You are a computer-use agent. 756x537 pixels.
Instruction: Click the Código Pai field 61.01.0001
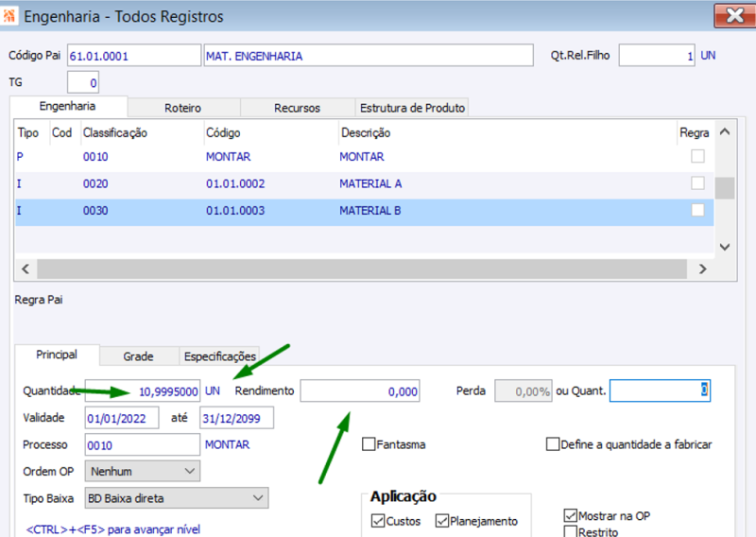pyautogui.click(x=134, y=56)
